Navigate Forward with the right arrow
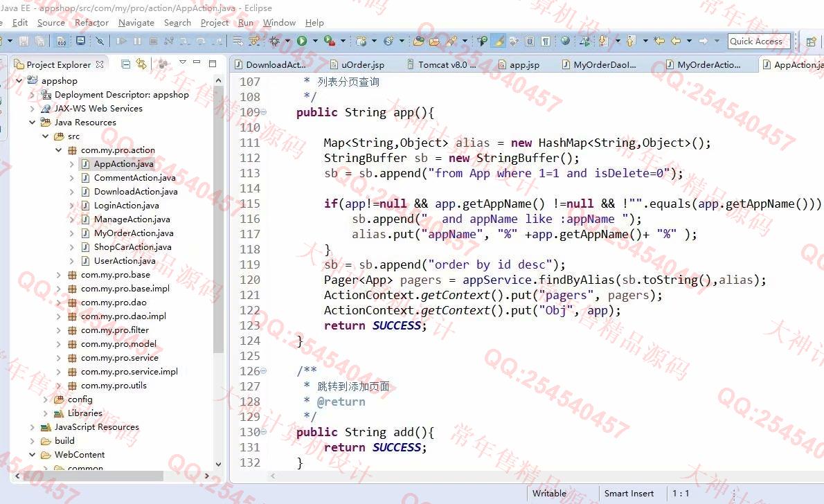This screenshot has width=824, height=504. (x=703, y=41)
